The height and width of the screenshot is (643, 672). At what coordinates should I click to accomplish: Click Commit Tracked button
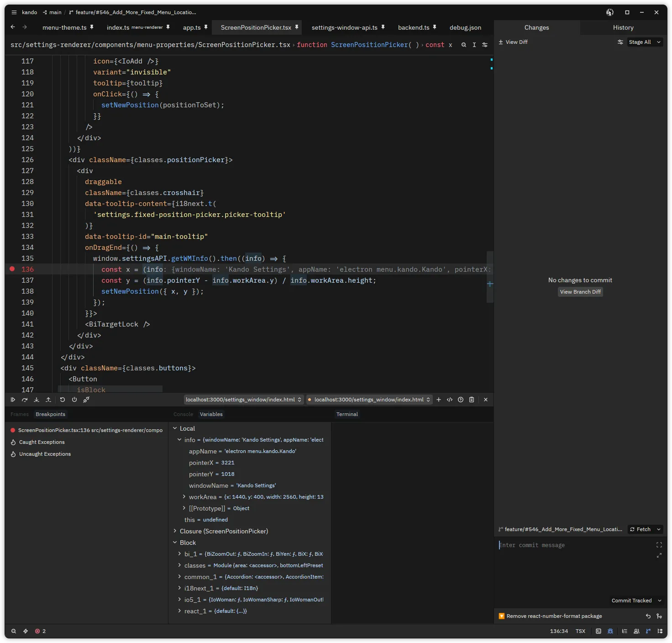click(x=631, y=601)
